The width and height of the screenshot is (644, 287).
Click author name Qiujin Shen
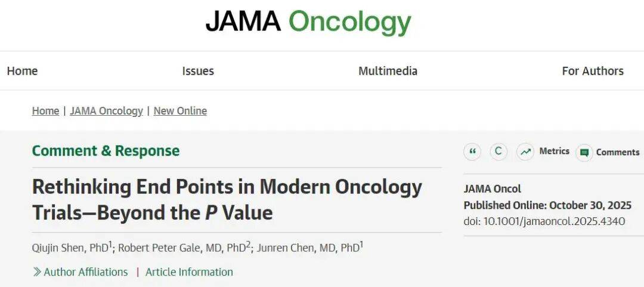[x=58, y=248]
